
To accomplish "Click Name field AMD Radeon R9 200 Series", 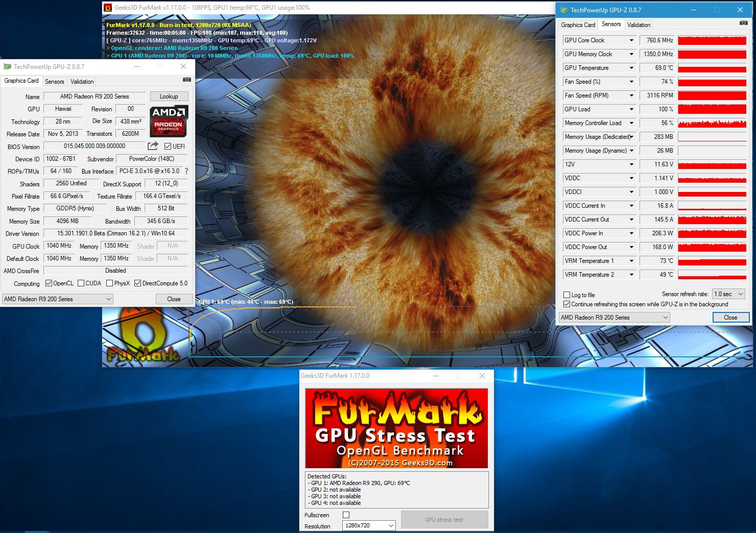I will click(x=94, y=96).
